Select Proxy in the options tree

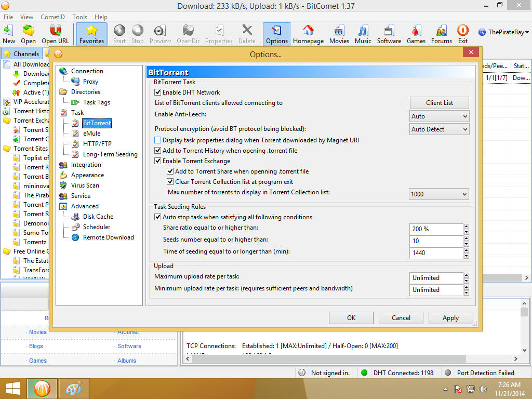click(x=90, y=82)
